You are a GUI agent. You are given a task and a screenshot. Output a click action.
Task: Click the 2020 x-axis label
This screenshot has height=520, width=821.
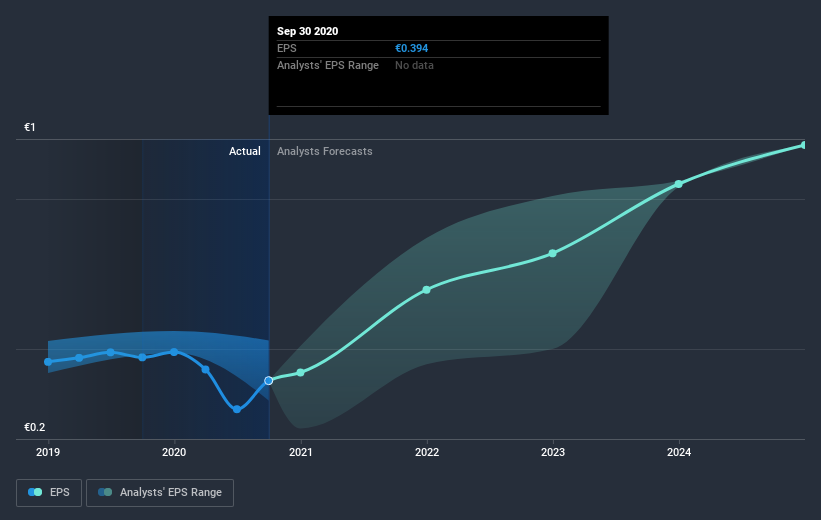pos(174,452)
